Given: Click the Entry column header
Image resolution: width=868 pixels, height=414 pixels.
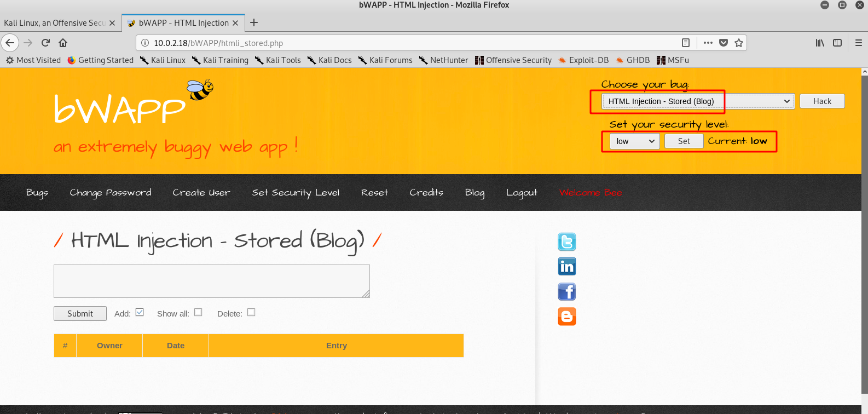Looking at the screenshot, I should (x=337, y=346).
